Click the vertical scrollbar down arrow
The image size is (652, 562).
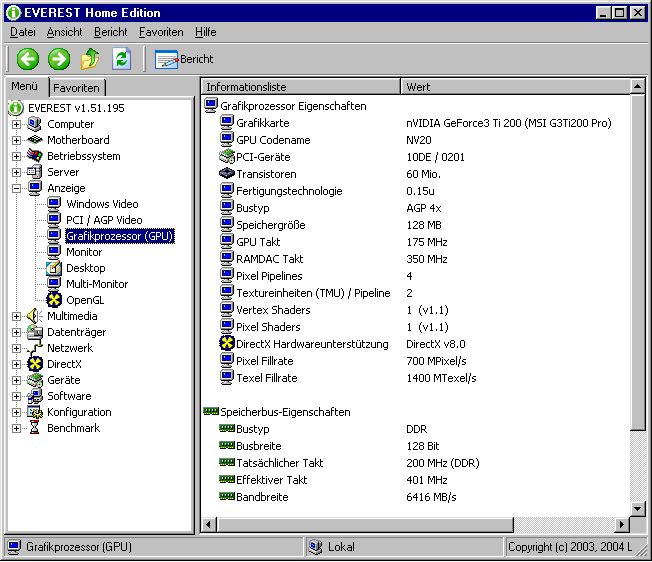pos(637,508)
